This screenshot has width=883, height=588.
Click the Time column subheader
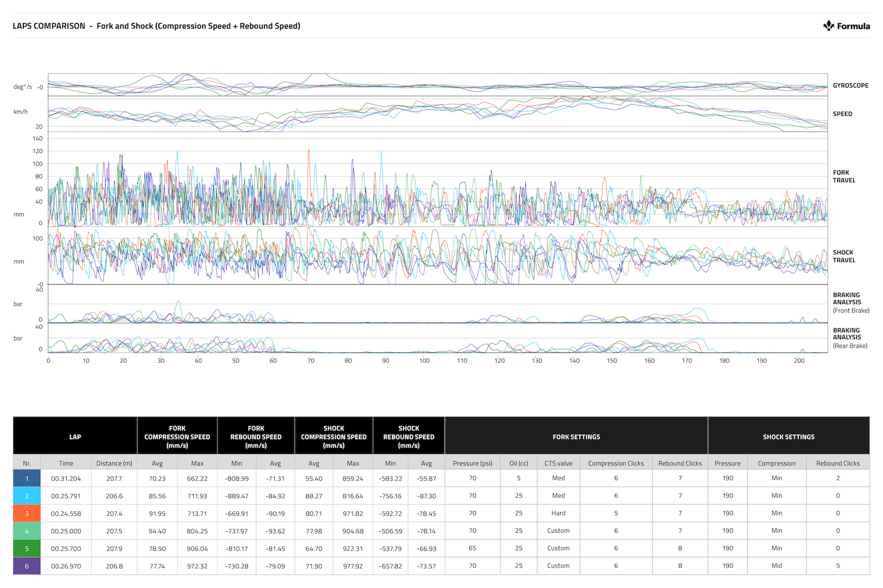pos(66,463)
